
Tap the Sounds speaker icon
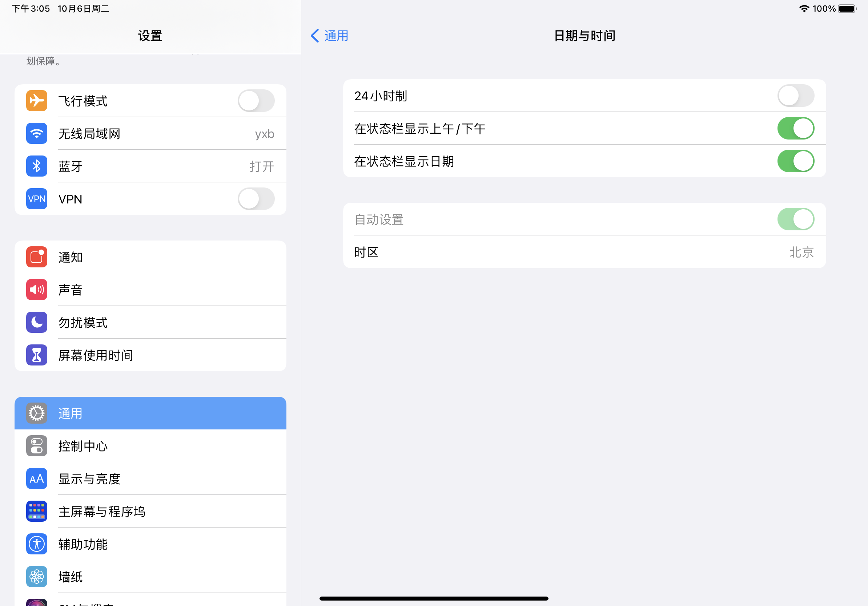click(37, 290)
